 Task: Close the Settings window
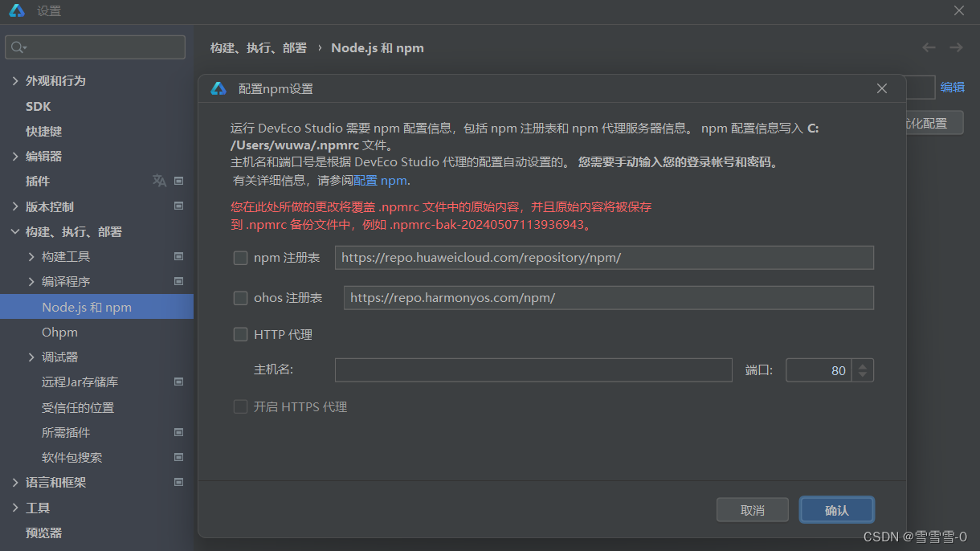(x=959, y=11)
